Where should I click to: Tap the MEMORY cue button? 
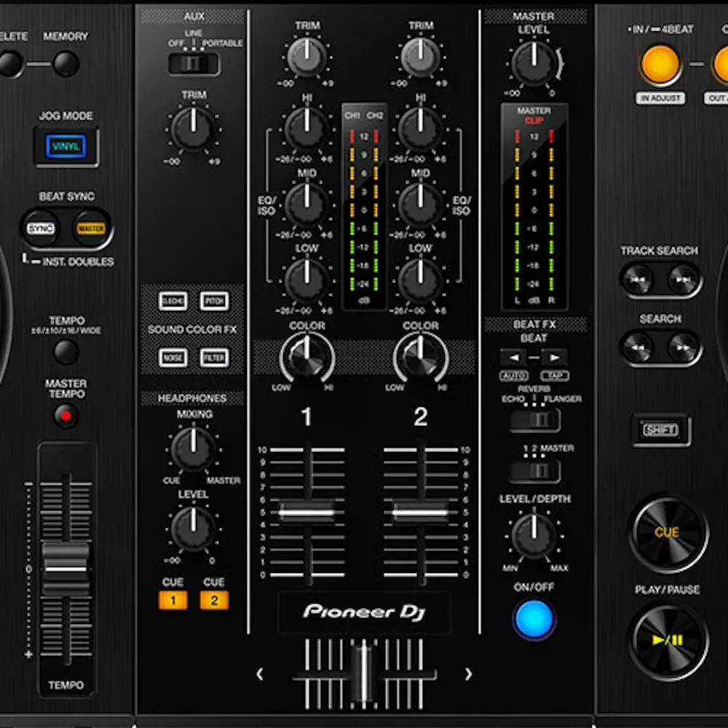(x=66, y=63)
